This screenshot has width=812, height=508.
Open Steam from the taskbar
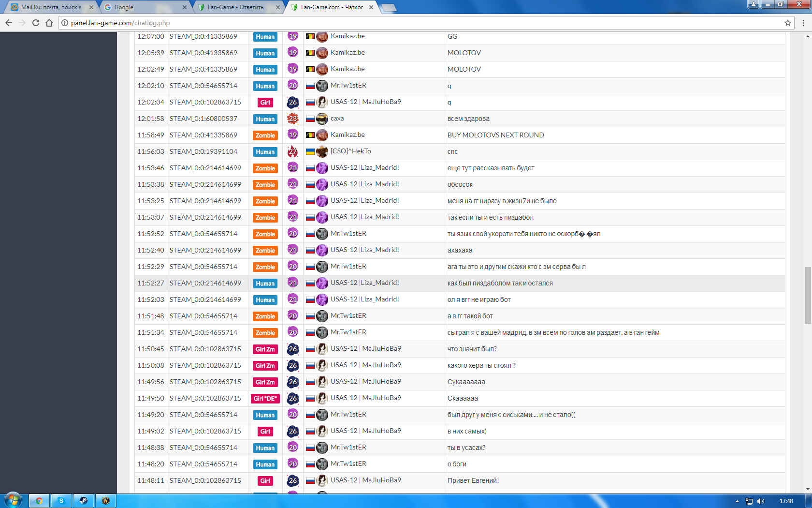83,501
